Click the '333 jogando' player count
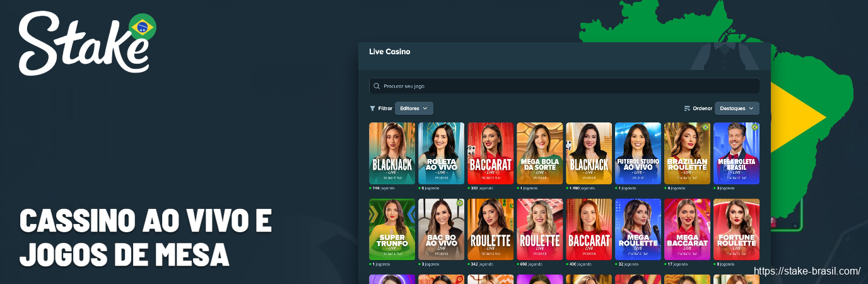 pyautogui.click(x=481, y=187)
